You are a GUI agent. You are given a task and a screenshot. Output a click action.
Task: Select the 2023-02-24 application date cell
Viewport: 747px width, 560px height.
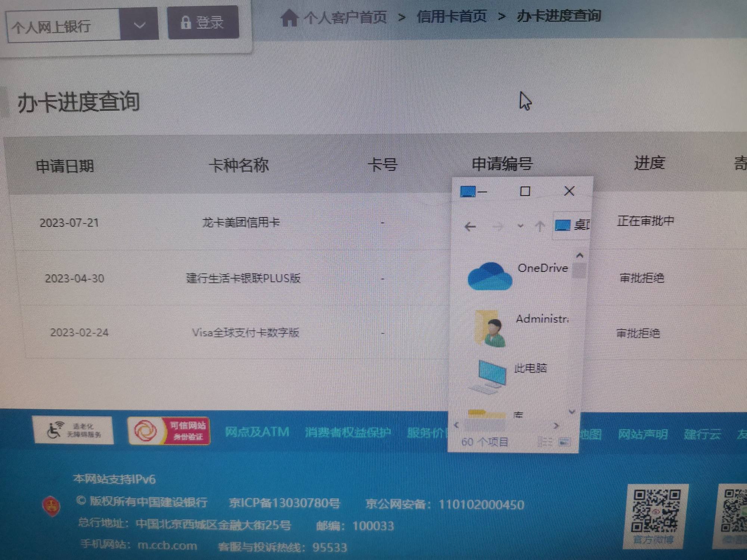80,332
